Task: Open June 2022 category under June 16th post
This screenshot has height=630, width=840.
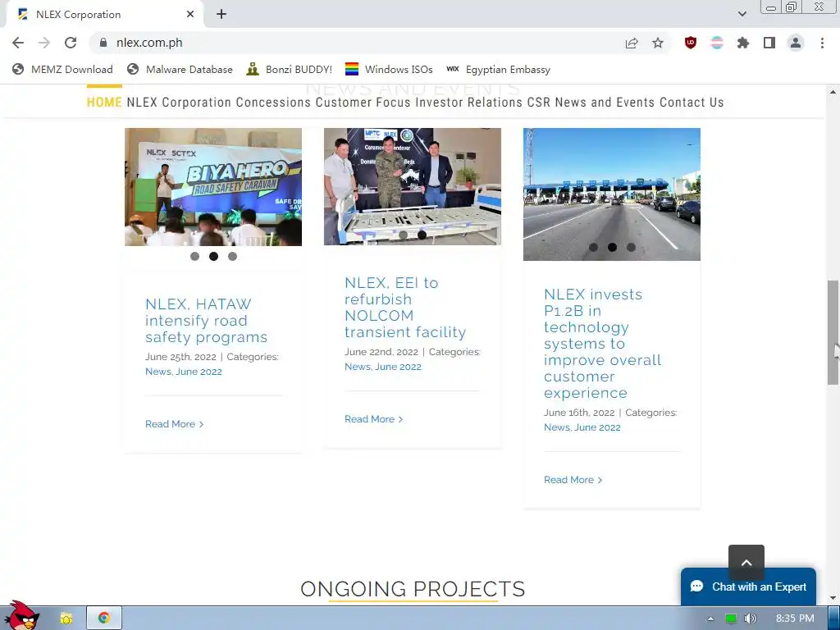Action: [x=597, y=427]
